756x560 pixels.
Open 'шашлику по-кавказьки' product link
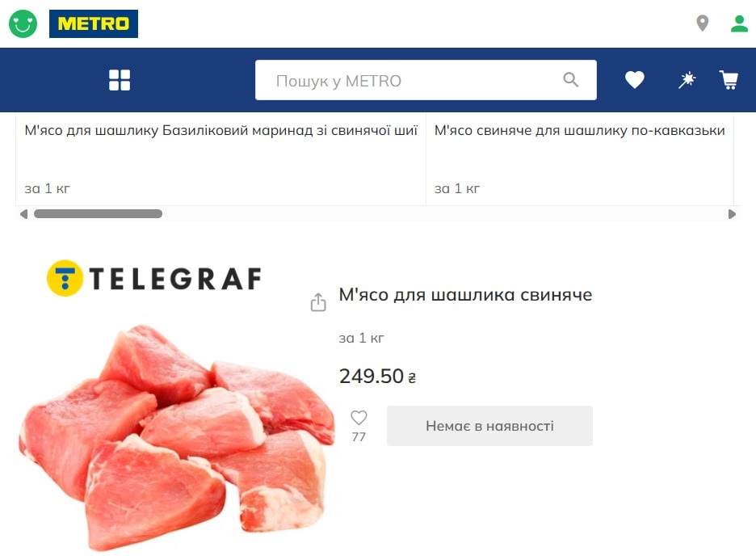click(579, 131)
